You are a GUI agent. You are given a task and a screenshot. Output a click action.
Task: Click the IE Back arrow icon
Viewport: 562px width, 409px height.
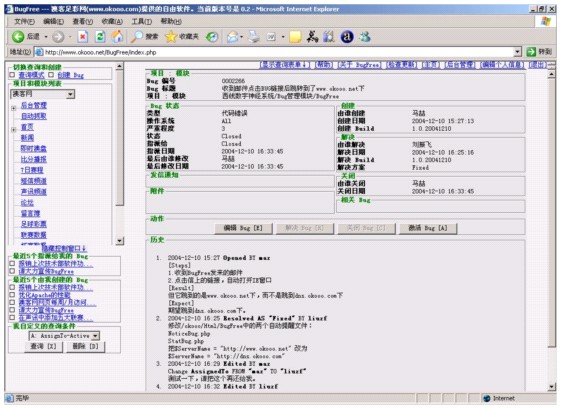[x=18, y=37]
